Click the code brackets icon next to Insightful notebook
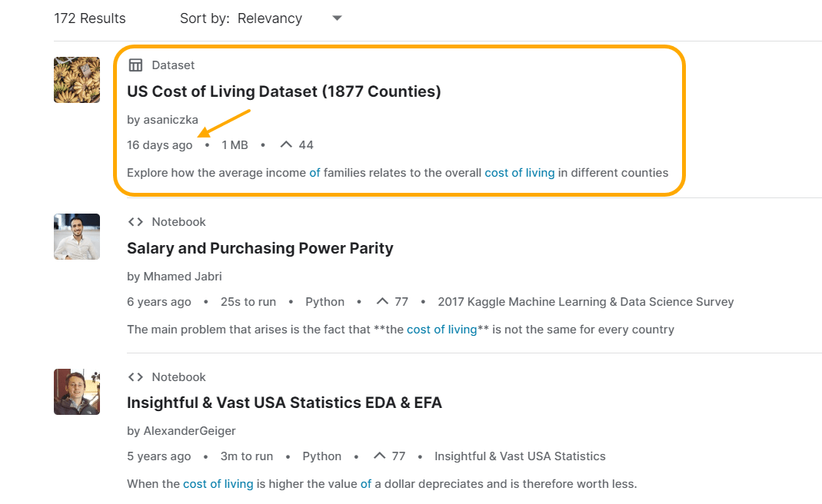 [x=135, y=376]
